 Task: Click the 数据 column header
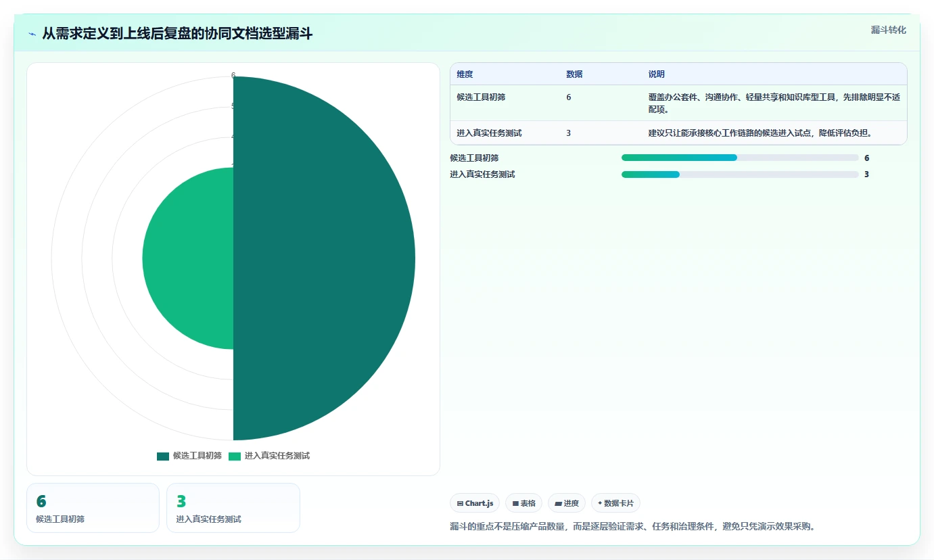click(x=574, y=74)
